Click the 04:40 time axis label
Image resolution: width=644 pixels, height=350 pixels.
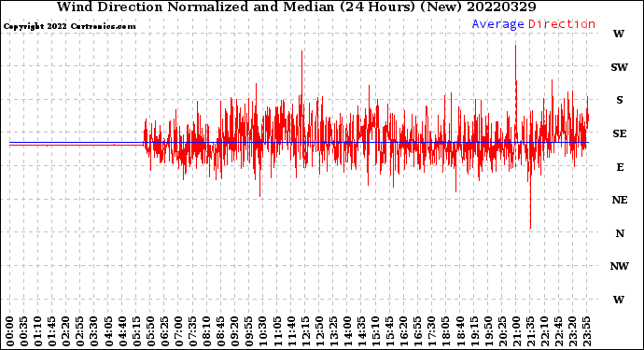pos(122,332)
